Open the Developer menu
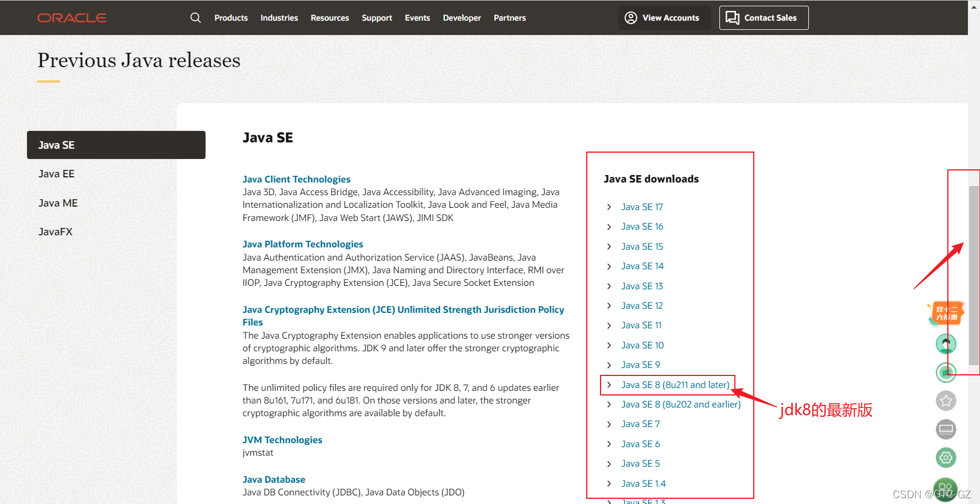The image size is (980, 504). [x=462, y=18]
